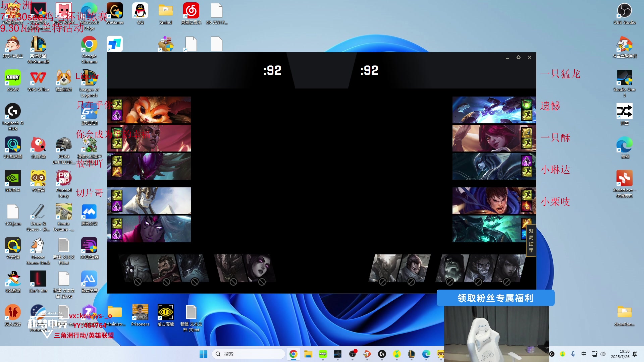Open WeGame desktop shortcut

115,14
